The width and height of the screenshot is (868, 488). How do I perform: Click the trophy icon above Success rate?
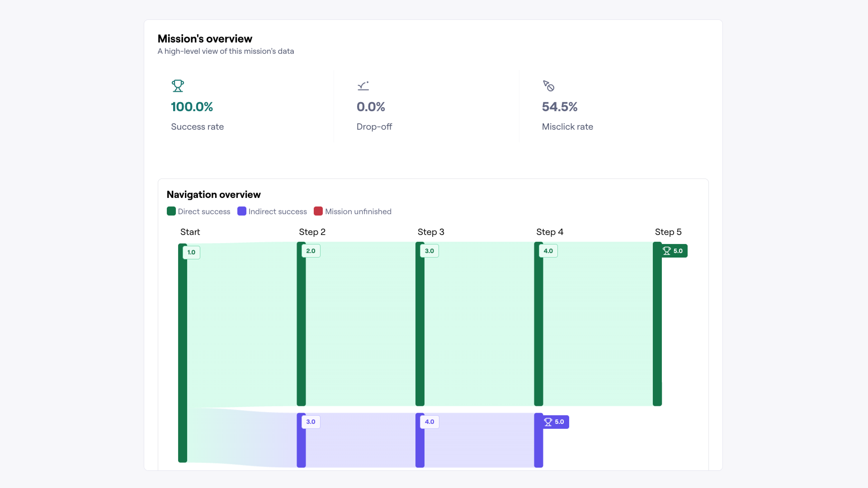click(x=178, y=86)
